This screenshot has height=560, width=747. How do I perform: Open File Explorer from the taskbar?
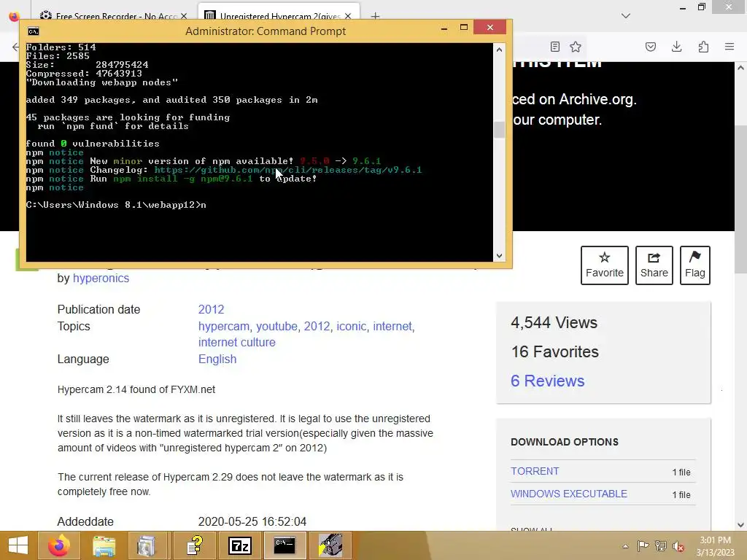(x=104, y=545)
